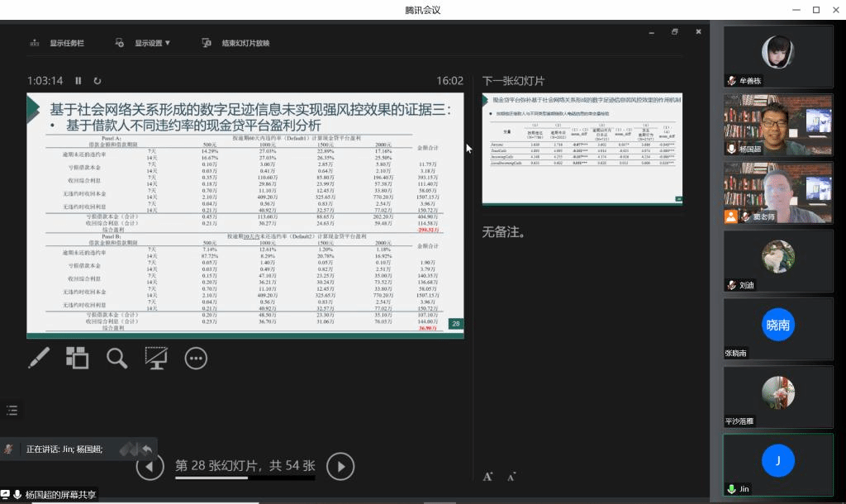Click 显示任务栏 to show taskbar

click(x=58, y=43)
